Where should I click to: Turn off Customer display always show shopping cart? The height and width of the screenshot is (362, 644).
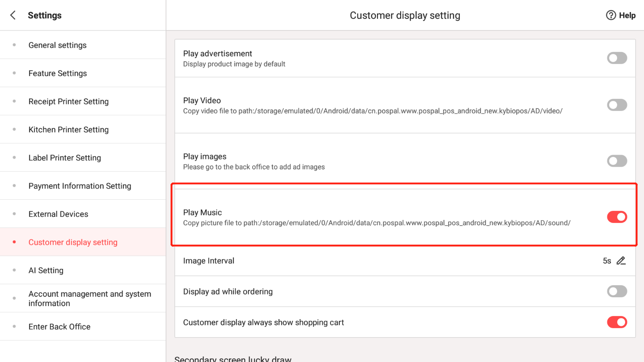tap(617, 322)
